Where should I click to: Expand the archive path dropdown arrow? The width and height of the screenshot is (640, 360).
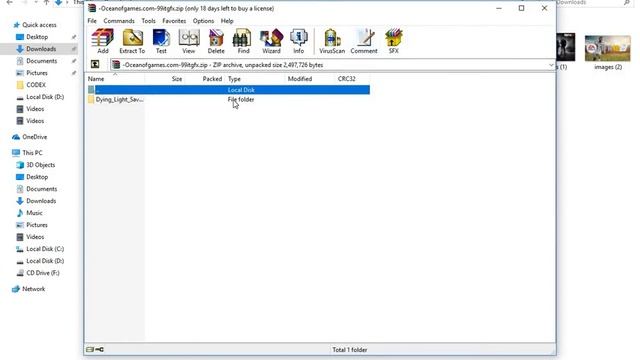click(x=551, y=65)
